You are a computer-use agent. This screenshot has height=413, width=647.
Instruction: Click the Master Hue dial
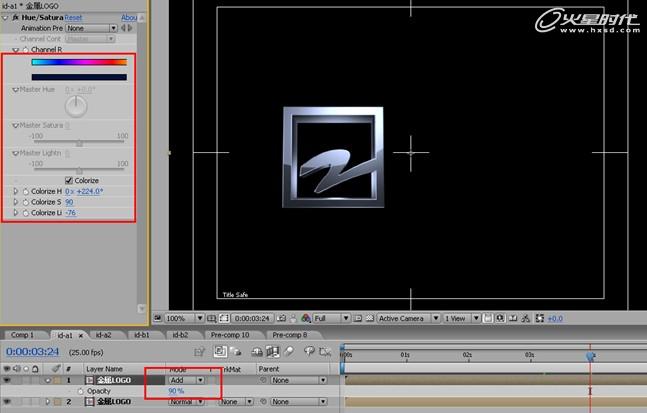76,106
